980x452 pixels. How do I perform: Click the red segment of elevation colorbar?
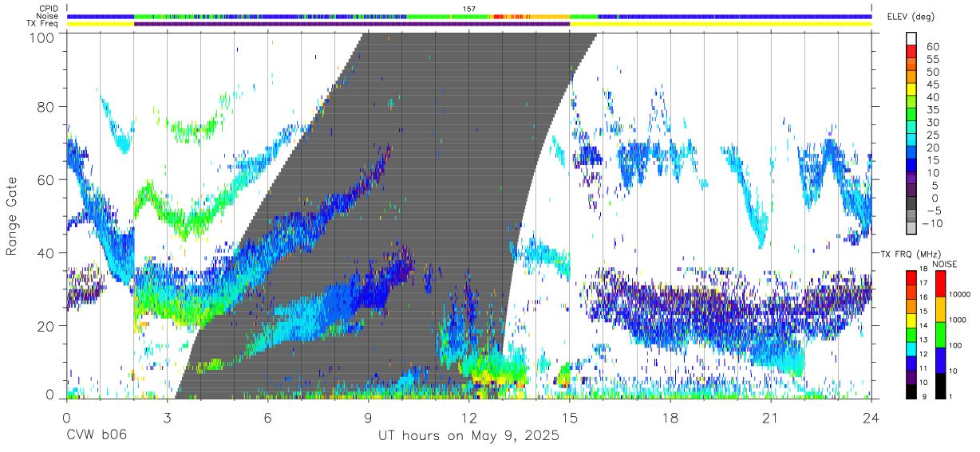pos(911,50)
